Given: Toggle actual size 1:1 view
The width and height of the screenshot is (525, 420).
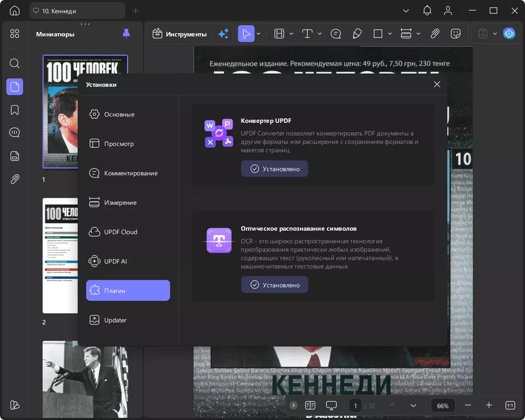Looking at the screenshot, I should tap(510, 406).
